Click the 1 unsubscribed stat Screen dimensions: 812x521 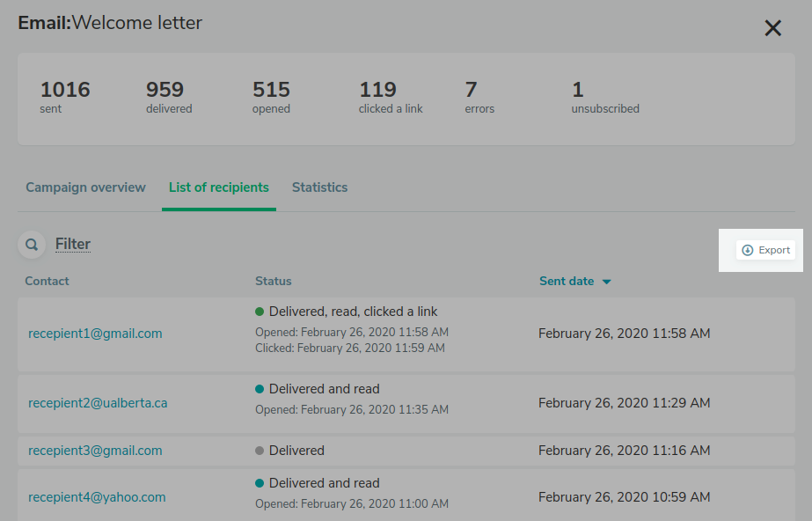pyautogui.click(x=604, y=97)
